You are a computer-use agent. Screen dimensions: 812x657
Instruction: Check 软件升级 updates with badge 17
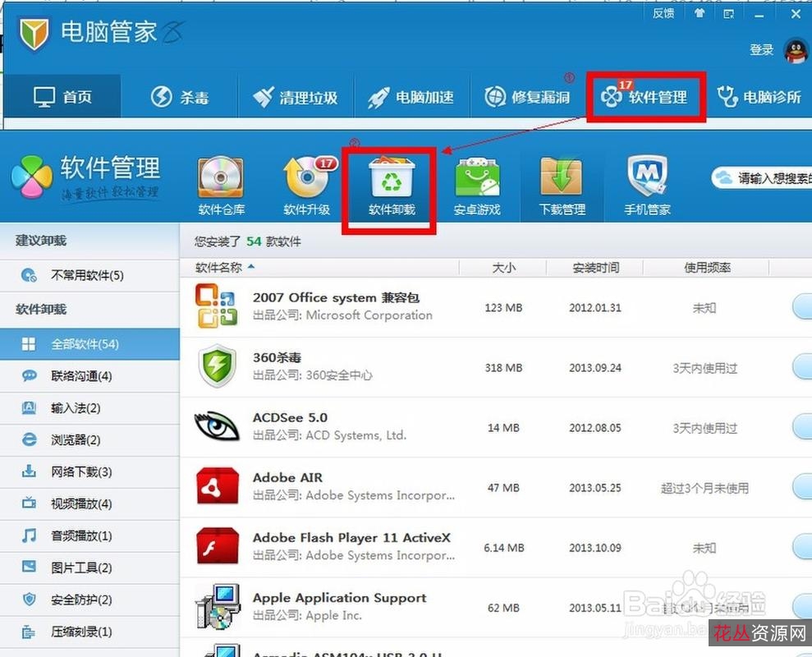click(x=307, y=181)
